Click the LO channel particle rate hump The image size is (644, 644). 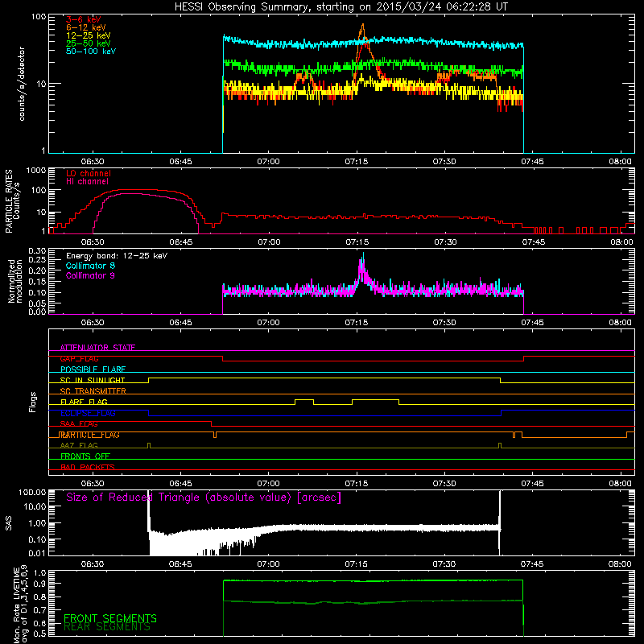point(139,190)
